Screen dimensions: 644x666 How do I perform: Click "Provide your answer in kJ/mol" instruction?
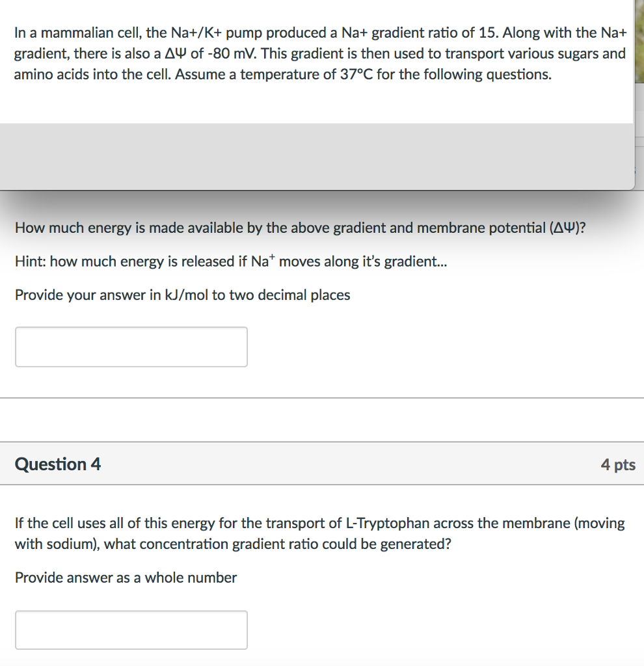[182, 295]
